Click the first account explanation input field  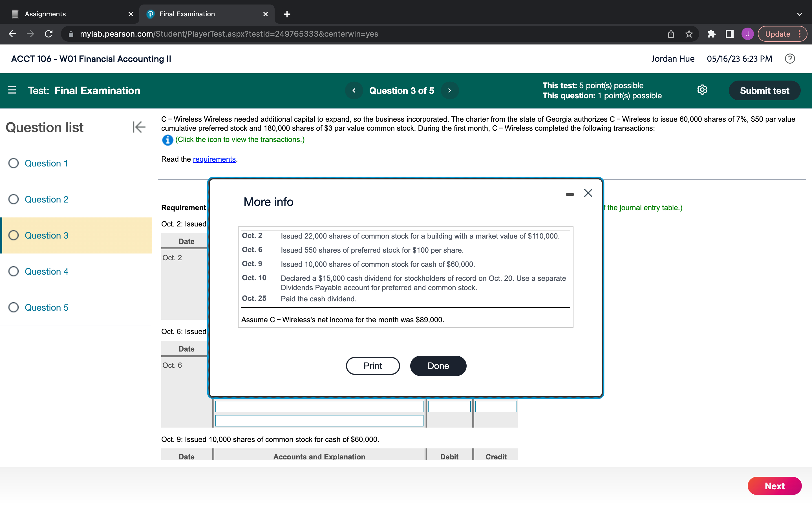(x=319, y=406)
